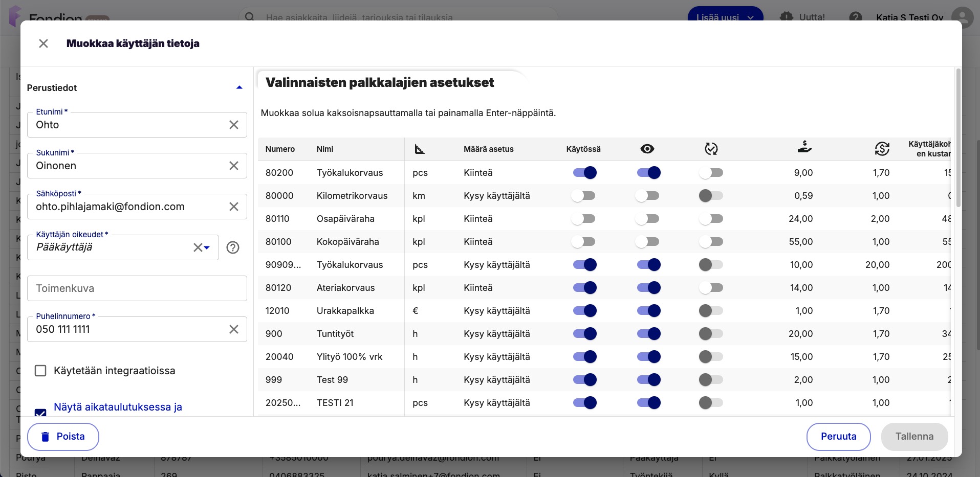Toggle visibility switch for Ylityö 100% vrk

click(x=648, y=357)
